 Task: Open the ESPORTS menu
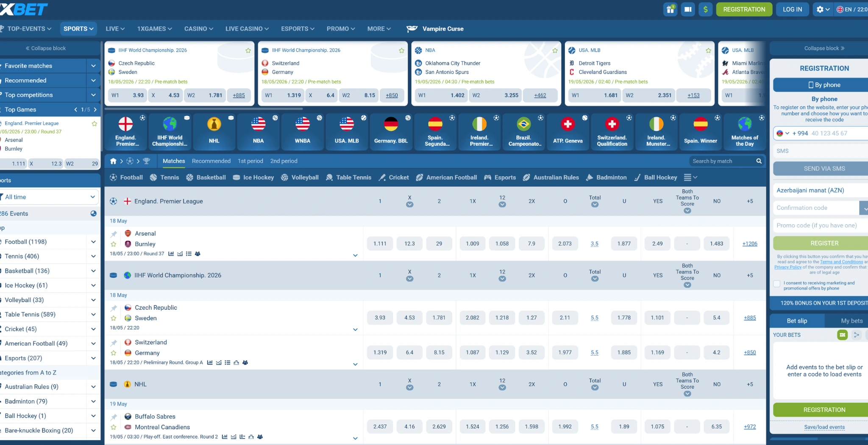(298, 29)
